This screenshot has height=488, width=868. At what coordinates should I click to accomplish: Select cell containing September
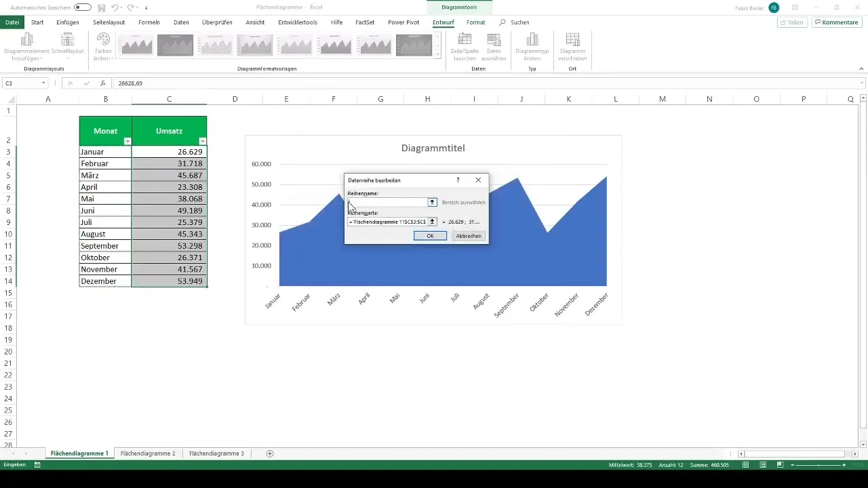point(105,245)
